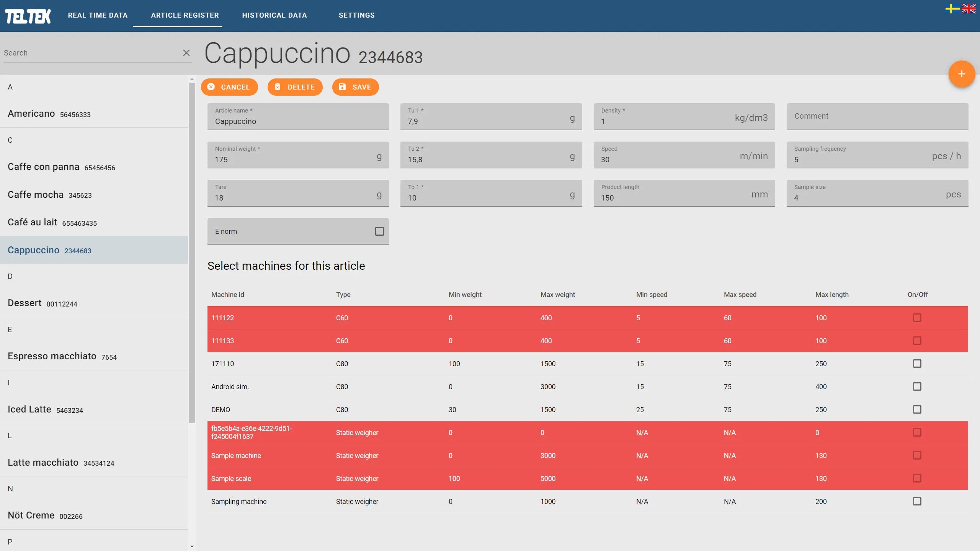Screen dimensions: 980x551
Task: Open the Settings tab
Action: [356, 15]
